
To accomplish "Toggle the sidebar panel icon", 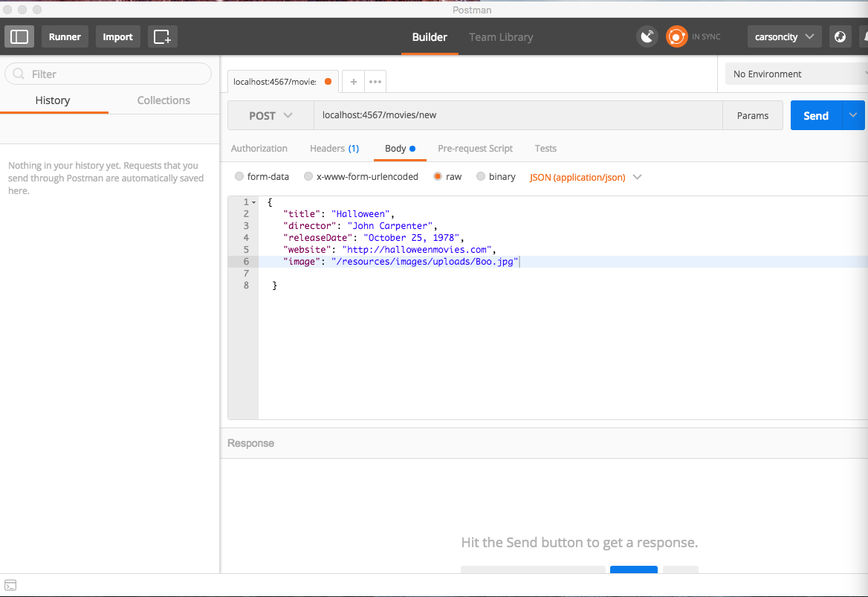I will point(19,36).
